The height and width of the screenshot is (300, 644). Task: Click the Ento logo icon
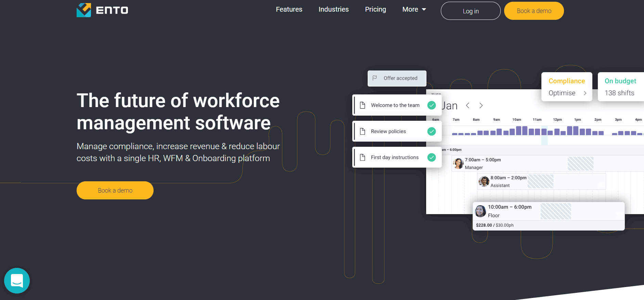click(84, 10)
